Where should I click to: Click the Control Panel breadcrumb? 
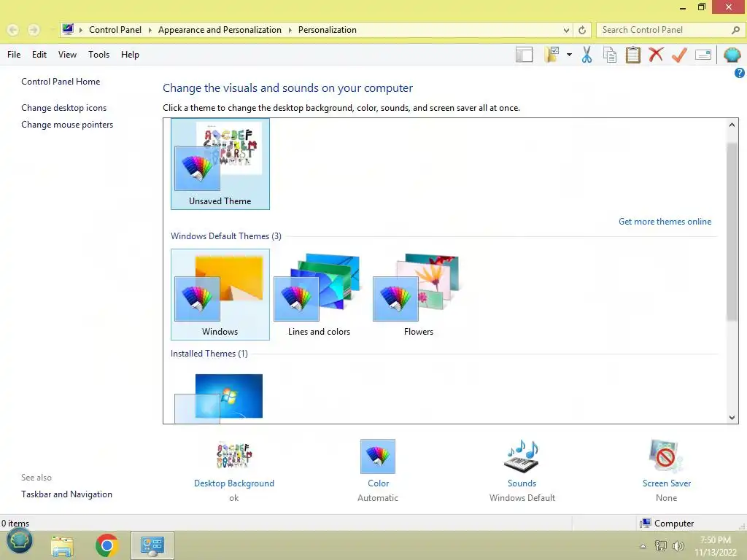(115, 30)
